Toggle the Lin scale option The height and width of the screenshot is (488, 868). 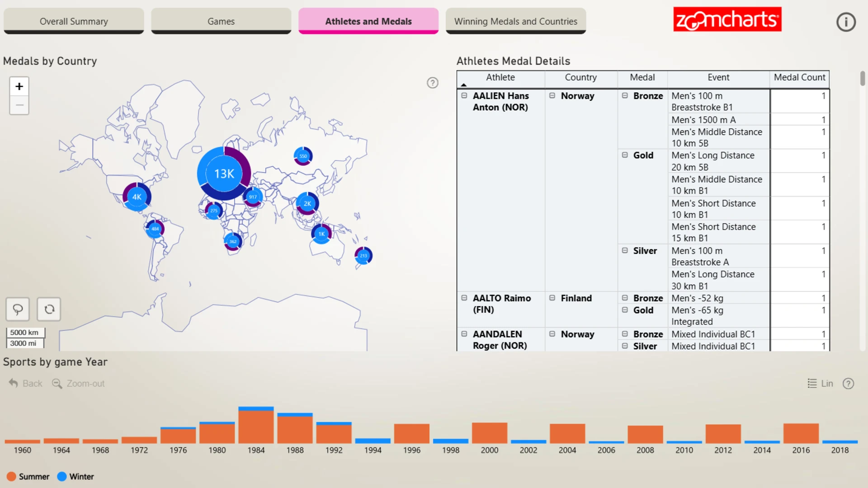click(820, 384)
